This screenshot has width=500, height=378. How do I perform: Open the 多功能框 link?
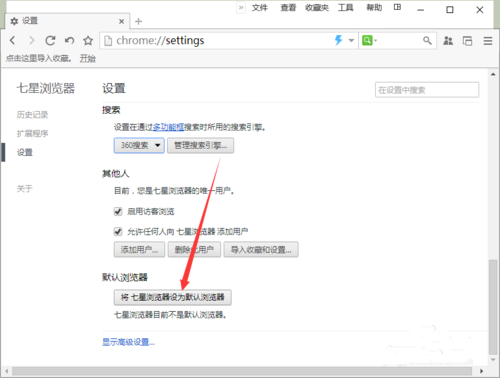pyautogui.click(x=168, y=127)
